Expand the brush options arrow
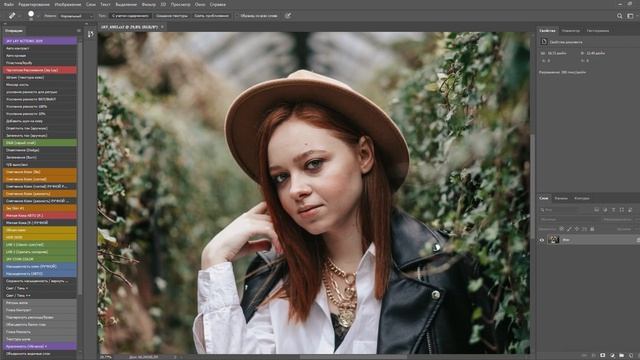This screenshot has width=640, height=360. 38,16
